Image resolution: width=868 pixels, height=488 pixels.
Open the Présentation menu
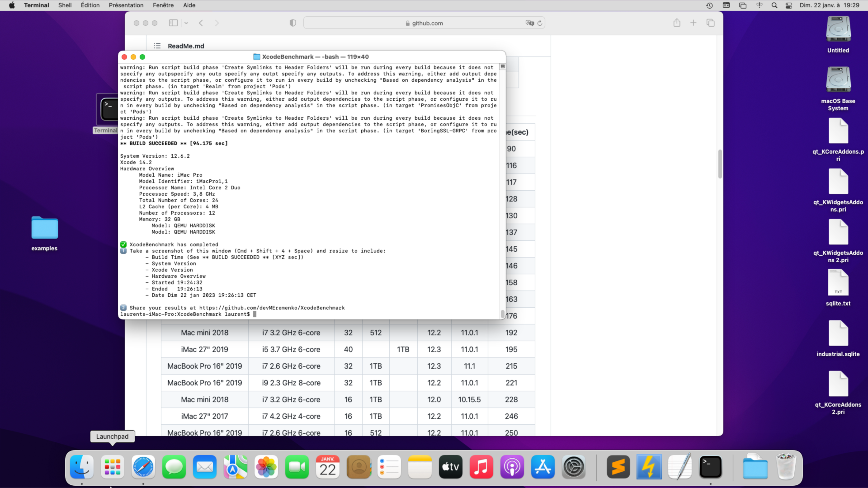pos(126,5)
